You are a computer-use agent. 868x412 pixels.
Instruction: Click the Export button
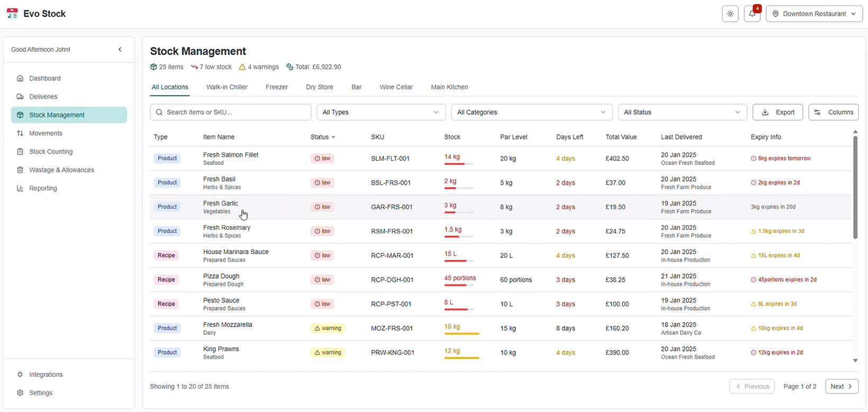pos(777,112)
